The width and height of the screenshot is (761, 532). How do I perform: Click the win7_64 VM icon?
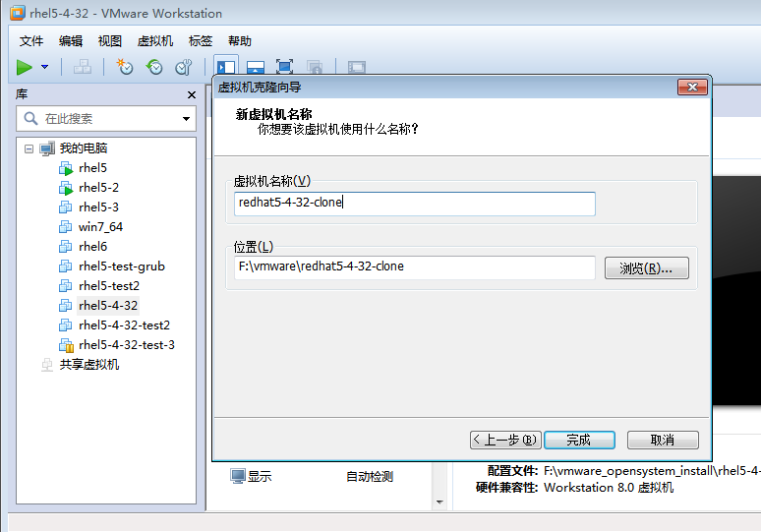tap(65, 227)
